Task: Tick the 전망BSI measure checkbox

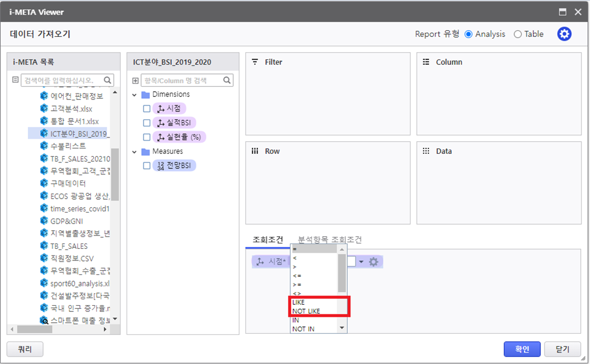Action: [x=147, y=165]
